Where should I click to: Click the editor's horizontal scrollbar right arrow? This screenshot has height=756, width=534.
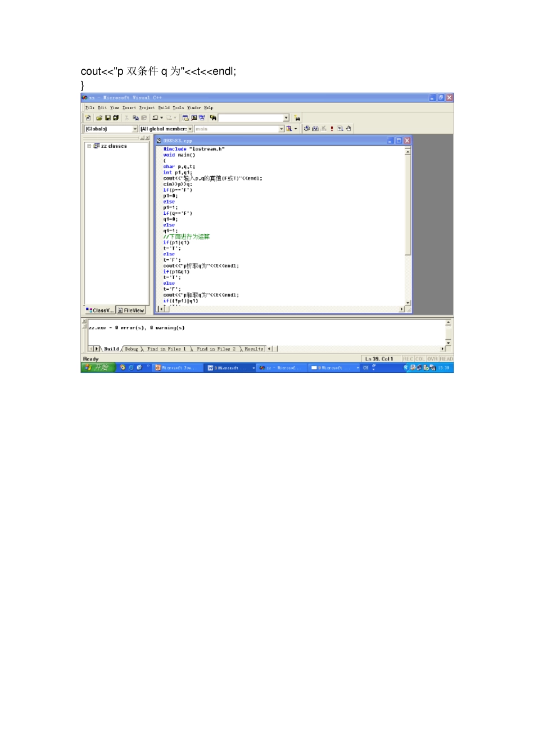pos(402,309)
